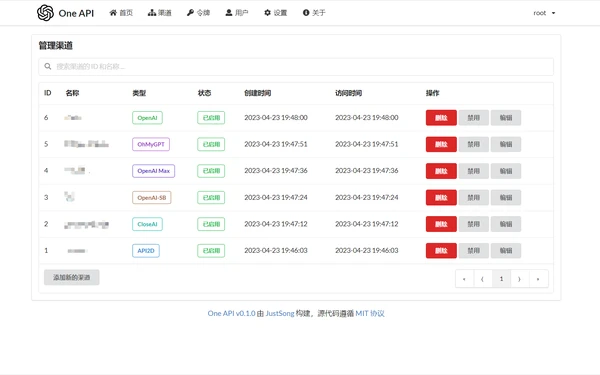Screen dimensions: 600x375
Task: Edit the CloseAI channel
Action: (x=505, y=224)
